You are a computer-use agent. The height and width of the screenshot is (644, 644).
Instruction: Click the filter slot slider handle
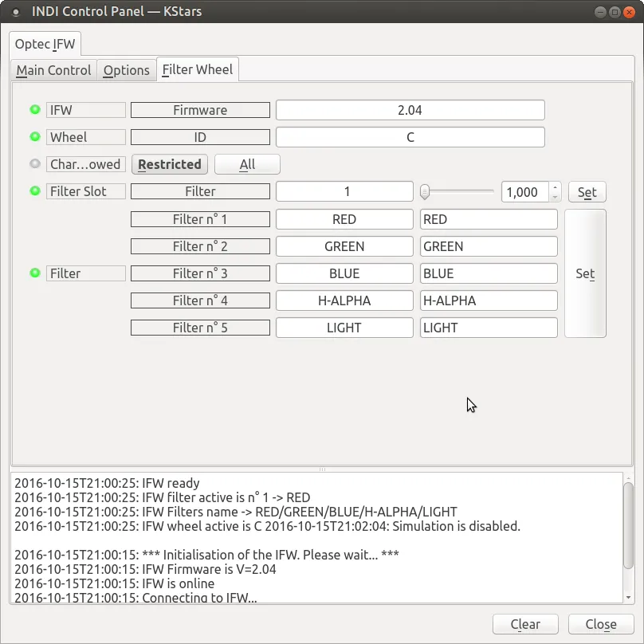pyautogui.click(x=425, y=192)
